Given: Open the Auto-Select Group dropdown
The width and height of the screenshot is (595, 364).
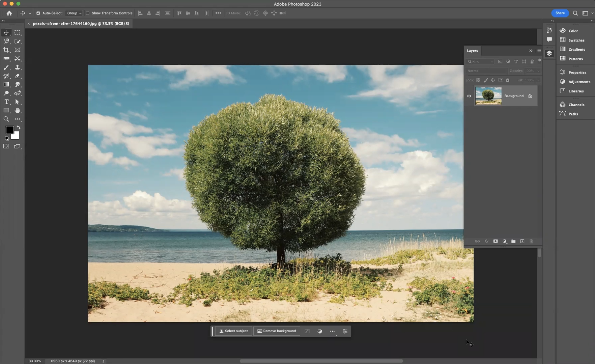Looking at the screenshot, I should (74, 13).
